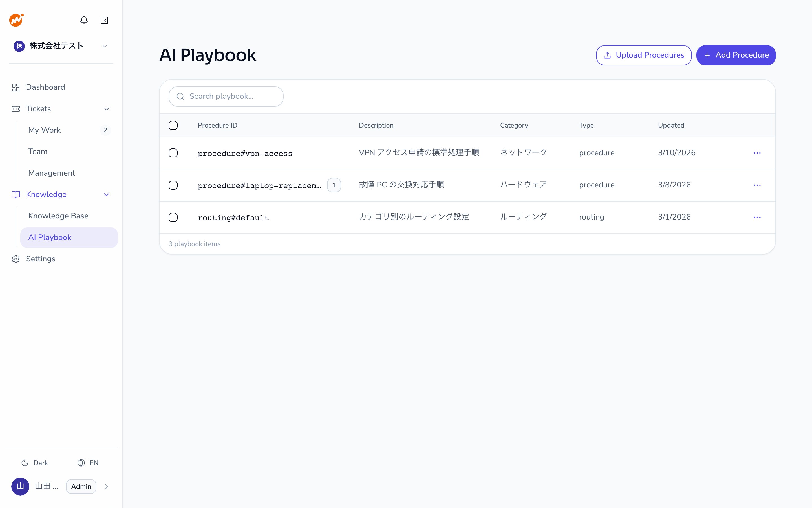Click the search magnifier icon
The image size is (812, 508).
[180, 97]
